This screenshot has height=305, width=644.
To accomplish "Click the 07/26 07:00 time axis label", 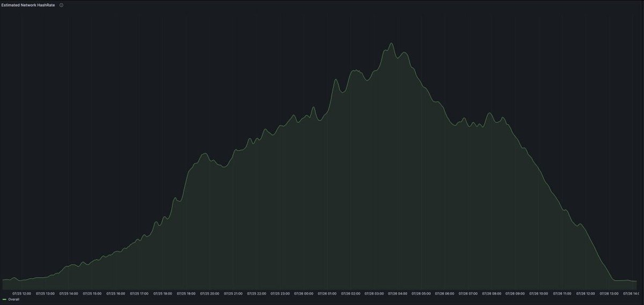I will pyautogui.click(x=468, y=293).
